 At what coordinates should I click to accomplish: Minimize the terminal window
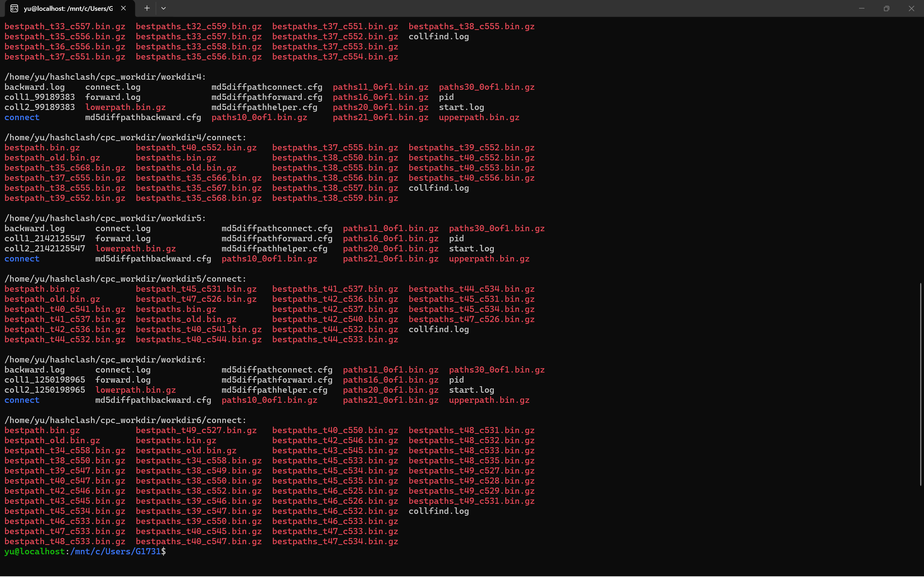point(862,8)
